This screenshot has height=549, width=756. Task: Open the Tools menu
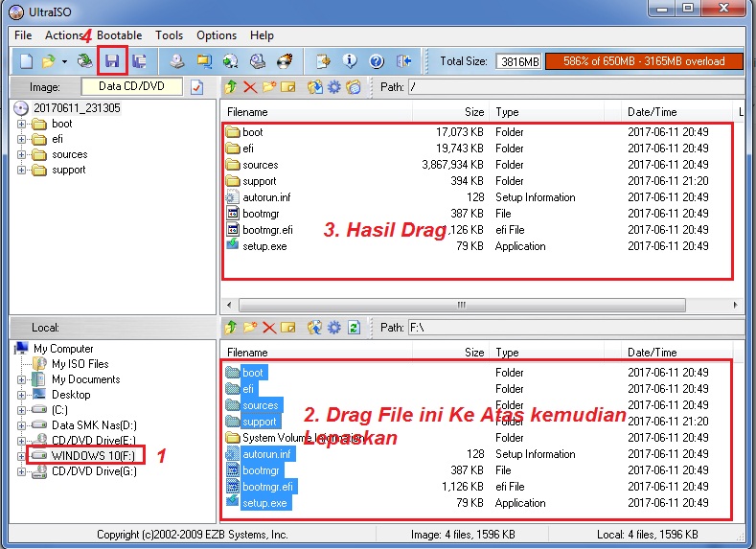[169, 35]
